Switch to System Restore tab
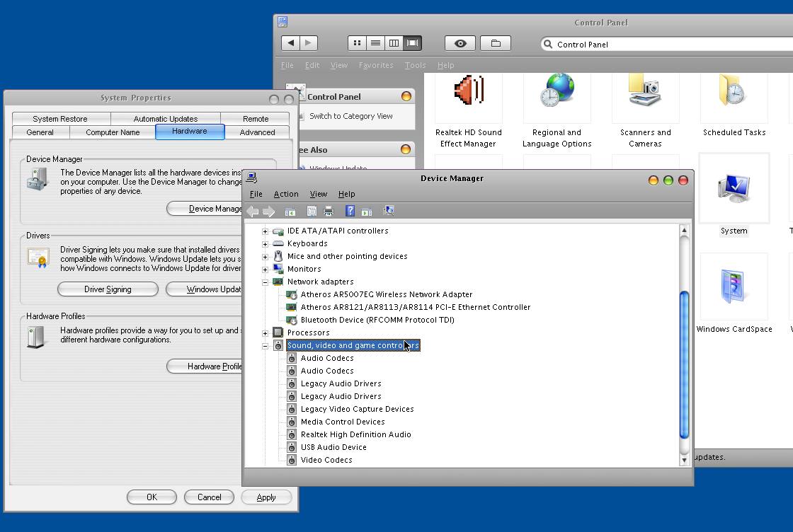This screenshot has width=793, height=532. tap(60, 119)
